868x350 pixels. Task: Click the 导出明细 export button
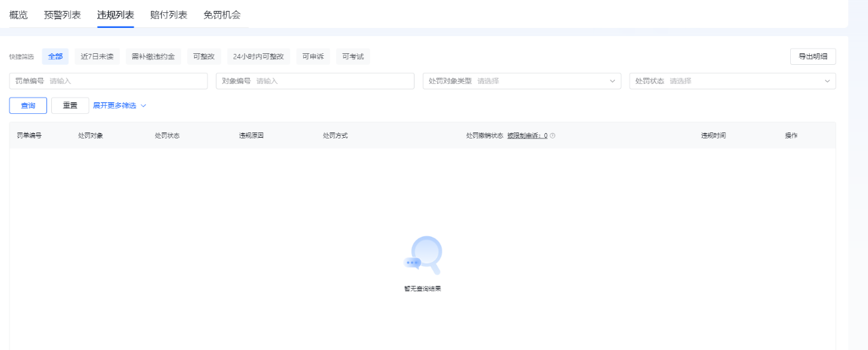coord(813,57)
